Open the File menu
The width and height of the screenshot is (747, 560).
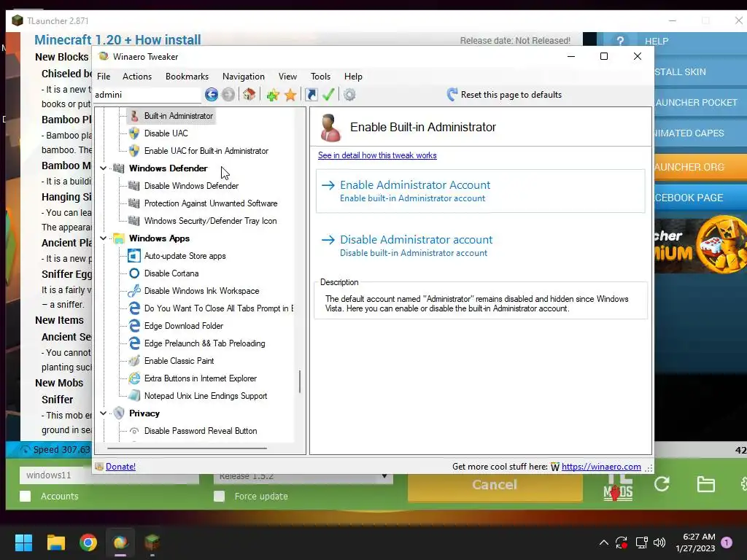(104, 76)
